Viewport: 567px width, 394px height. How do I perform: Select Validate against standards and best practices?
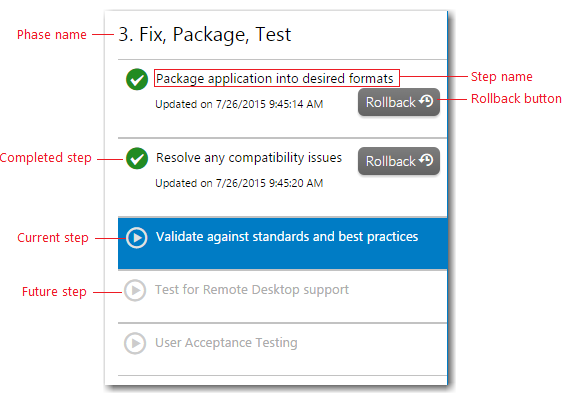(287, 237)
